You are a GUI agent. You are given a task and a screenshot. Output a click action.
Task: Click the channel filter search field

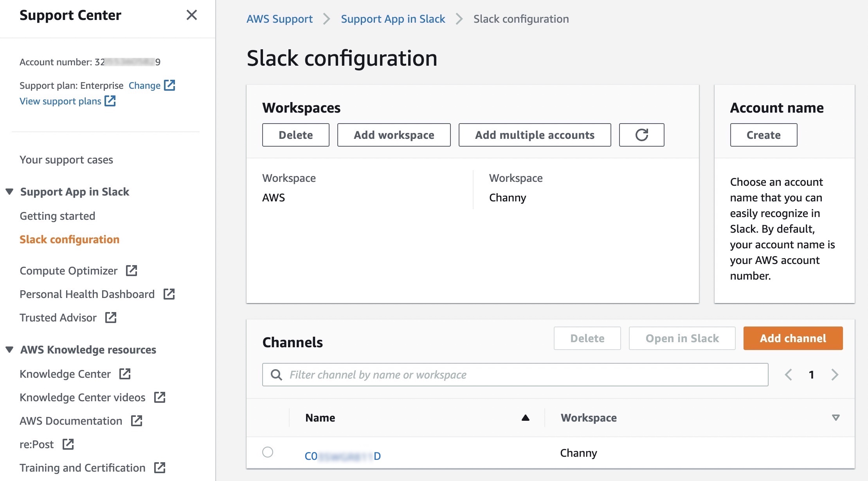coord(524,375)
